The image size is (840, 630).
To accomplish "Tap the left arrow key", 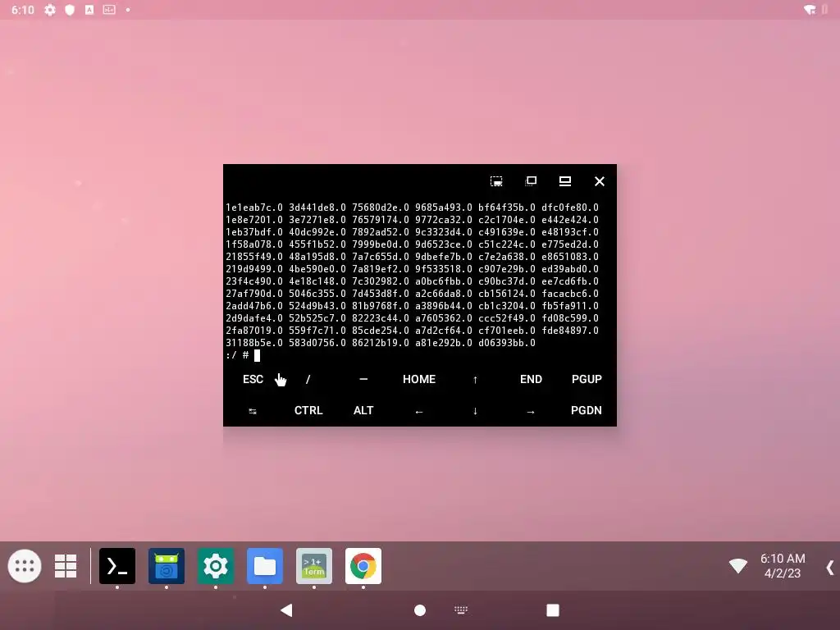I will coord(419,412).
